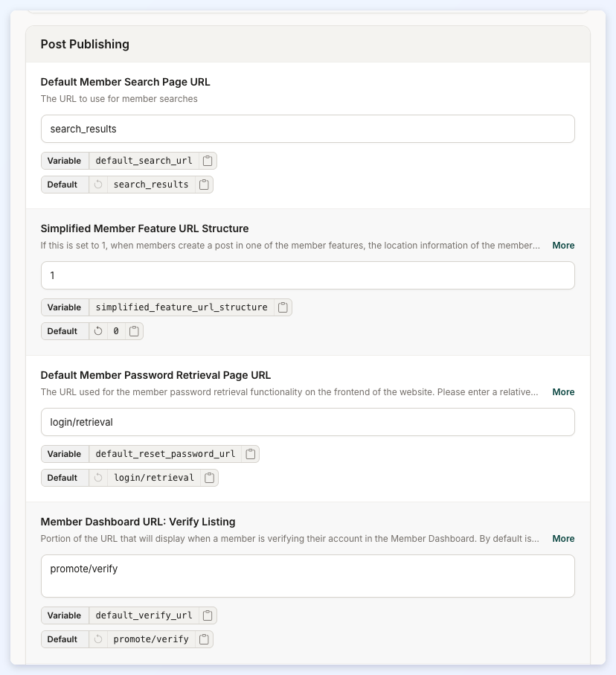Viewport: 616px width, 675px height.
Task: Click the Simplified Member Feature URL Structure title
Action: [144, 228]
